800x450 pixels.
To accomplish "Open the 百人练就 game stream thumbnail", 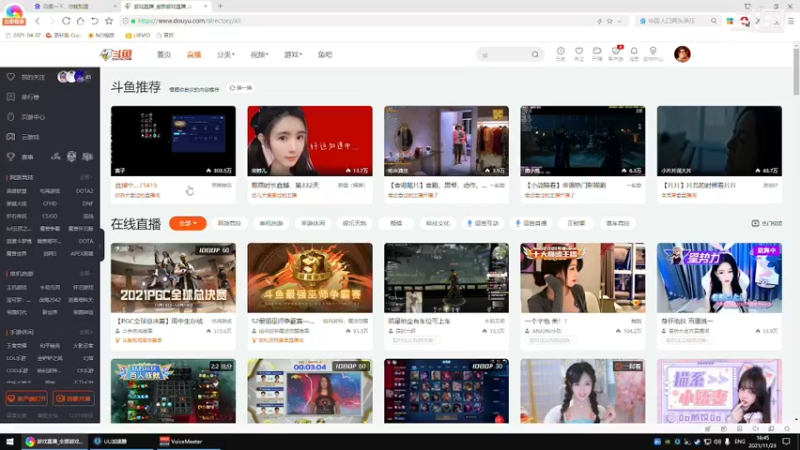I will (x=173, y=391).
